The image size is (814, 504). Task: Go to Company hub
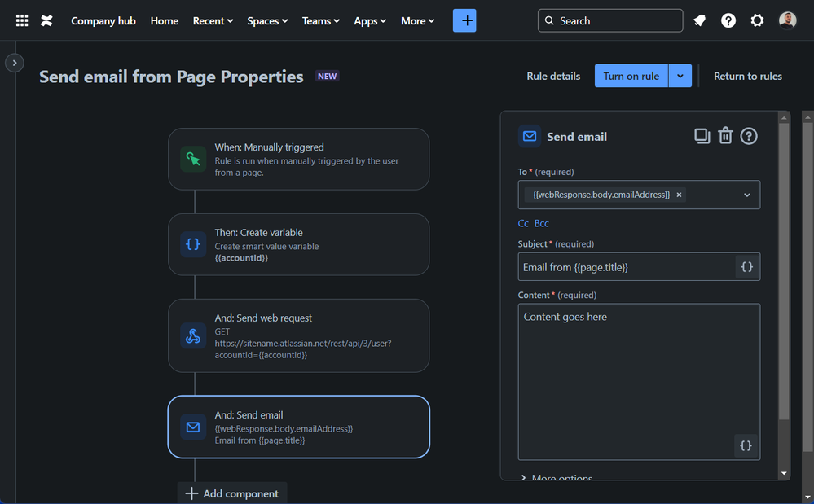(103, 20)
